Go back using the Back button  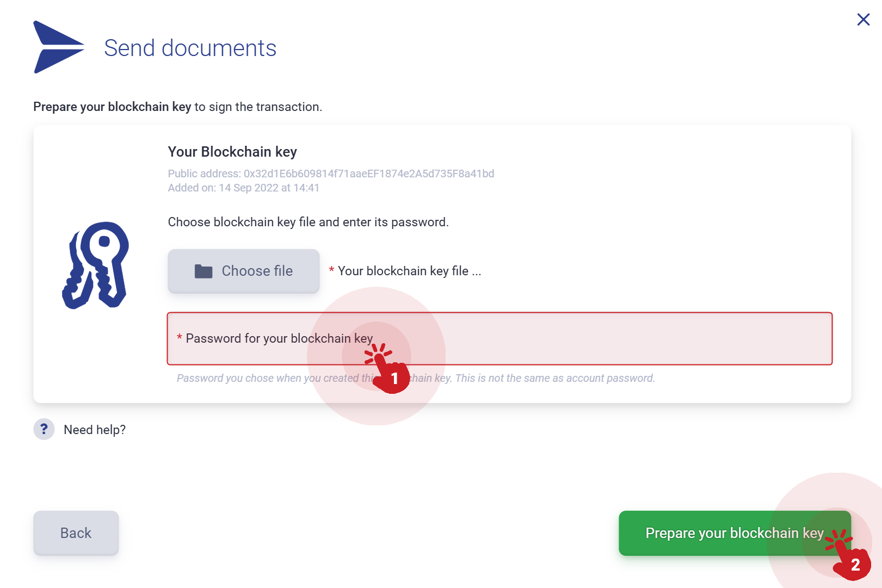point(76,533)
